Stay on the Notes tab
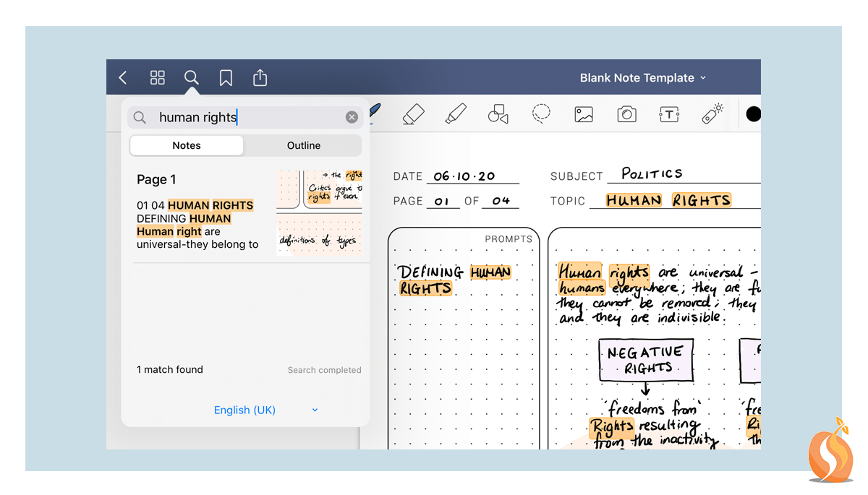Screen dimensions: 868x495 click(186, 145)
